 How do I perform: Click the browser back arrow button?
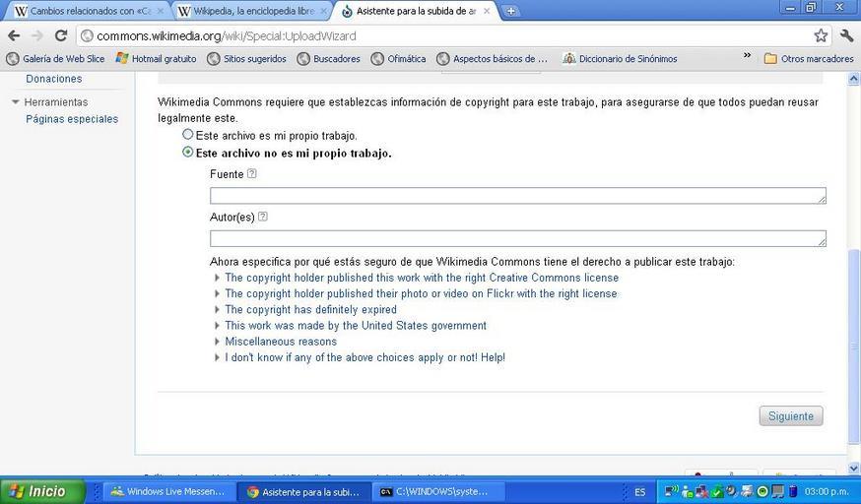pyautogui.click(x=14, y=35)
